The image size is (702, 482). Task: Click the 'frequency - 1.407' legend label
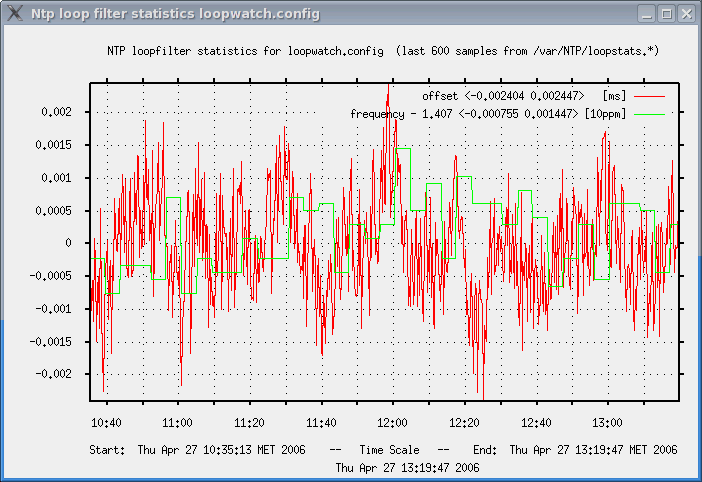pos(401,115)
